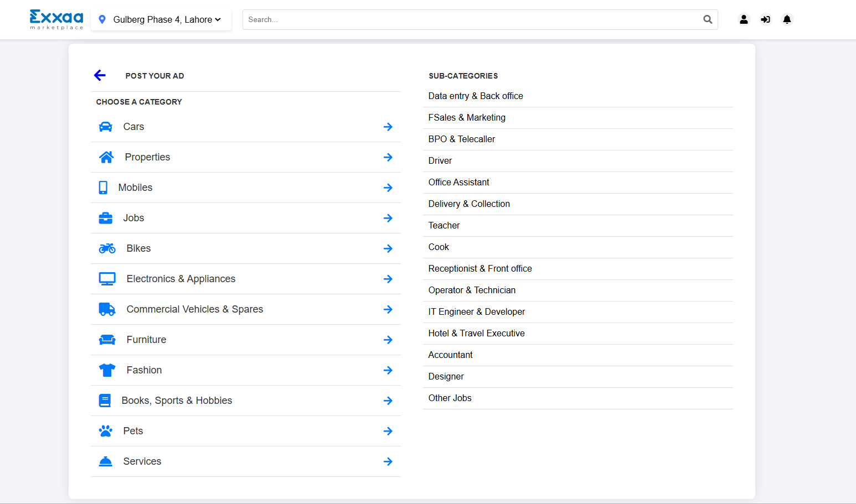This screenshot has width=856, height=504.
Task: Expand the Furniture category arrow
Action: 388,340
